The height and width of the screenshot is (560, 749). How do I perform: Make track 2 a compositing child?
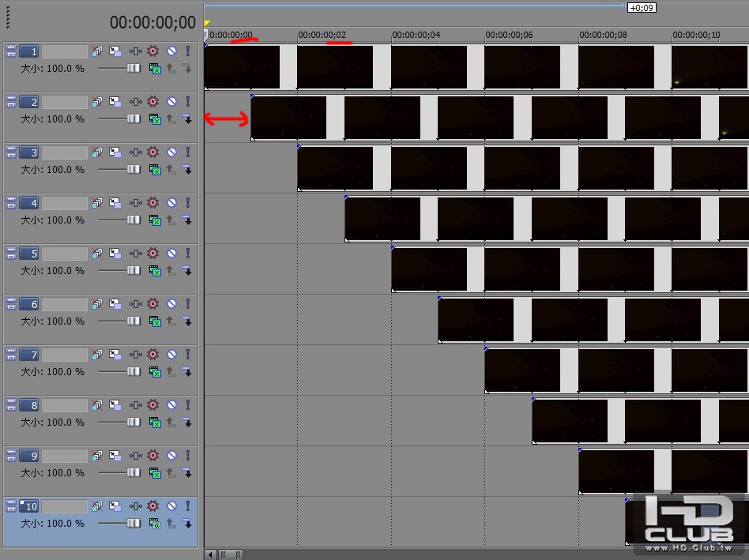pos(187,119)
